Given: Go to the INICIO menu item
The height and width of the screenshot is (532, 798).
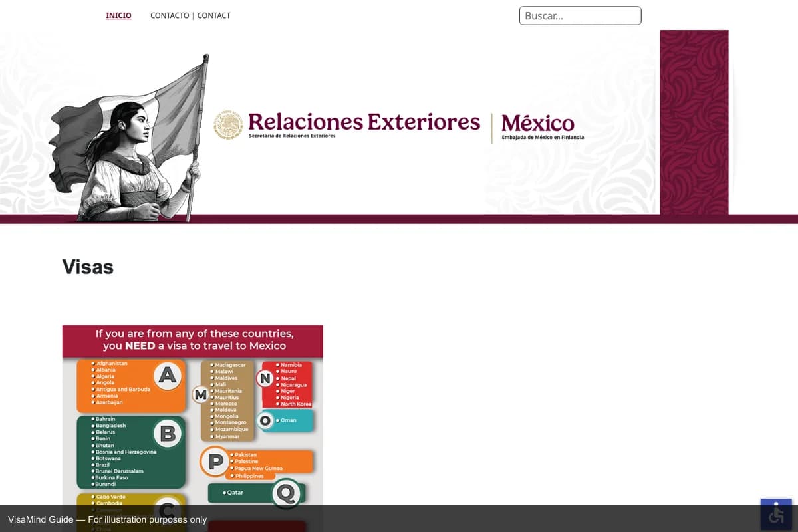Looking at the screenshot, I should coord(118,15).
